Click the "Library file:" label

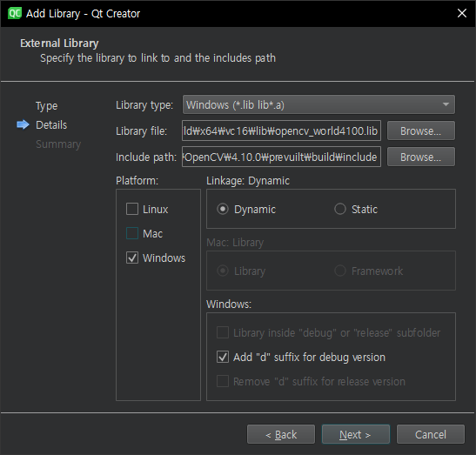pos(142,131)
